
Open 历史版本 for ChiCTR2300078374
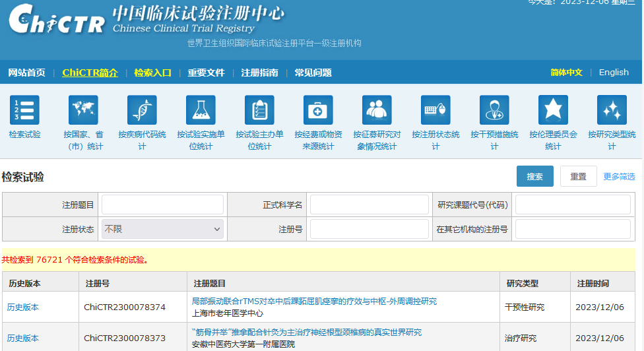coord(23,307)
